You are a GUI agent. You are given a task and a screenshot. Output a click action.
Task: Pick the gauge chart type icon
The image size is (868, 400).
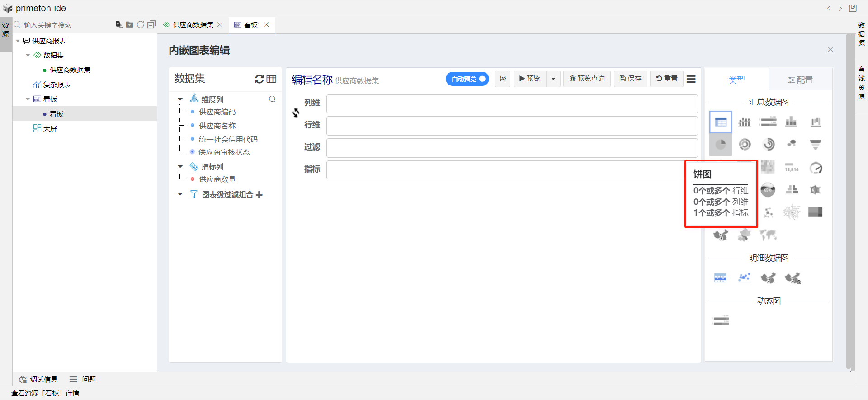coord(816,168)
